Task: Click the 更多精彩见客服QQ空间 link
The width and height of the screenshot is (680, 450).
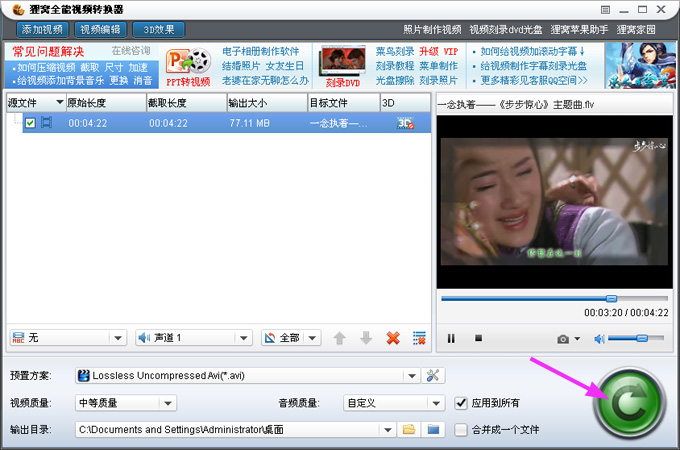Action: point(534,80)
